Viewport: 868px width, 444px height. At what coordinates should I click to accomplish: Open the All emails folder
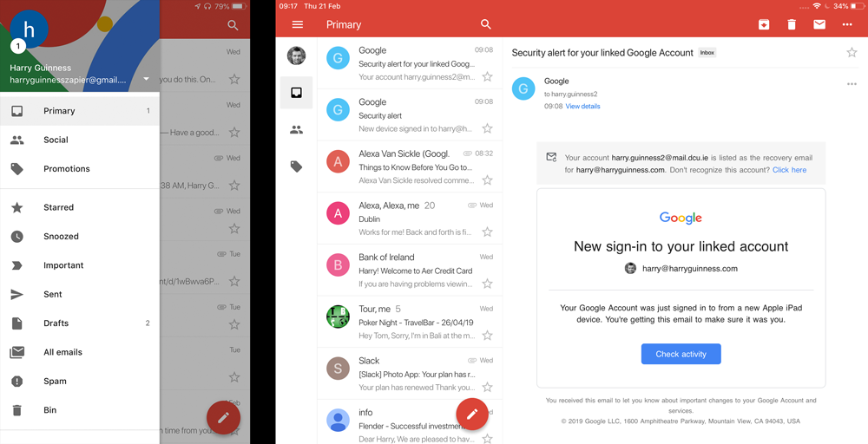80,352
